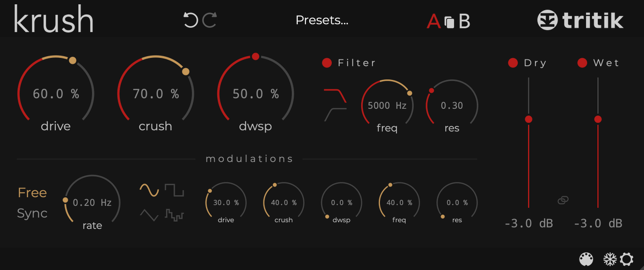
Task: Click the modulations section label
Action: 250,159
